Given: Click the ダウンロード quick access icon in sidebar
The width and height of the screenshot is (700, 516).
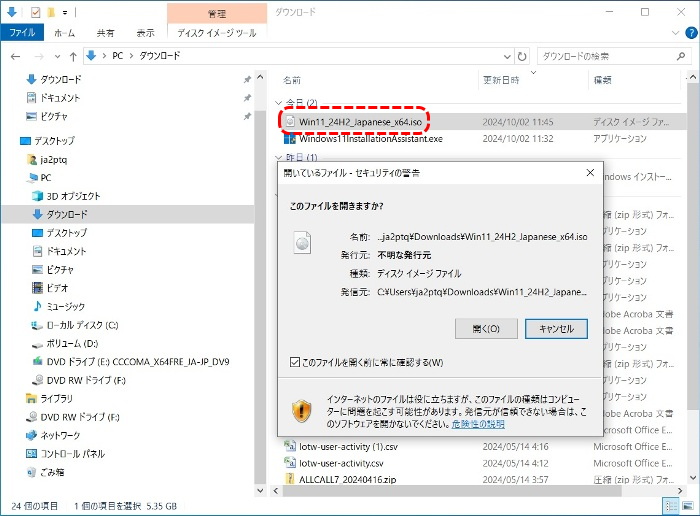Looking at the screenshot, I should (x=31, y=79).
